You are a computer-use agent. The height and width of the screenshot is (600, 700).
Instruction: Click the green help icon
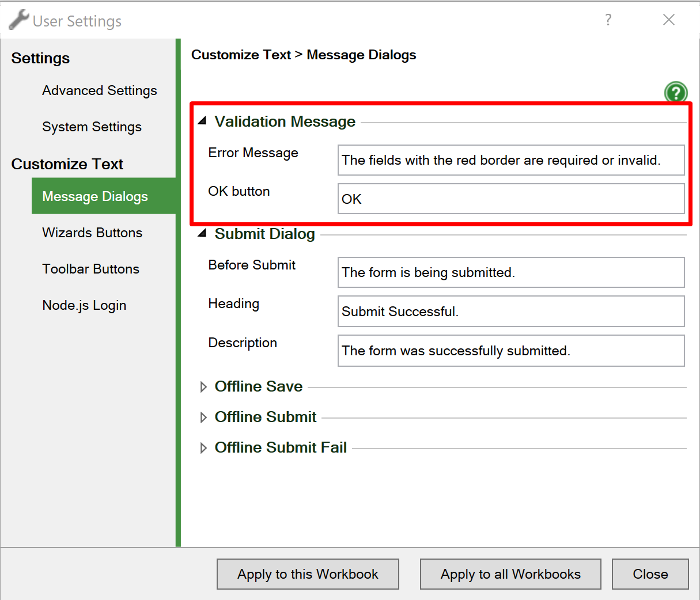pyautogui.click(x=676, y=92)
